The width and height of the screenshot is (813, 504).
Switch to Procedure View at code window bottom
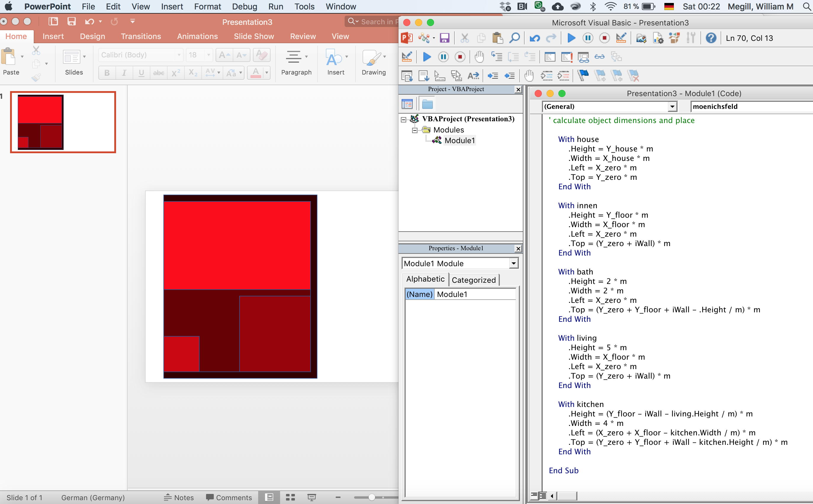(534, 496)
